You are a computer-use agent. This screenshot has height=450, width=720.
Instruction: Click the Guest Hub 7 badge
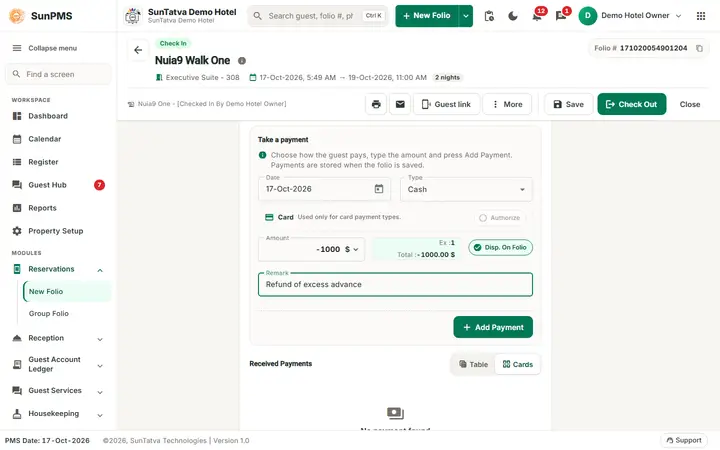(99, 185)
